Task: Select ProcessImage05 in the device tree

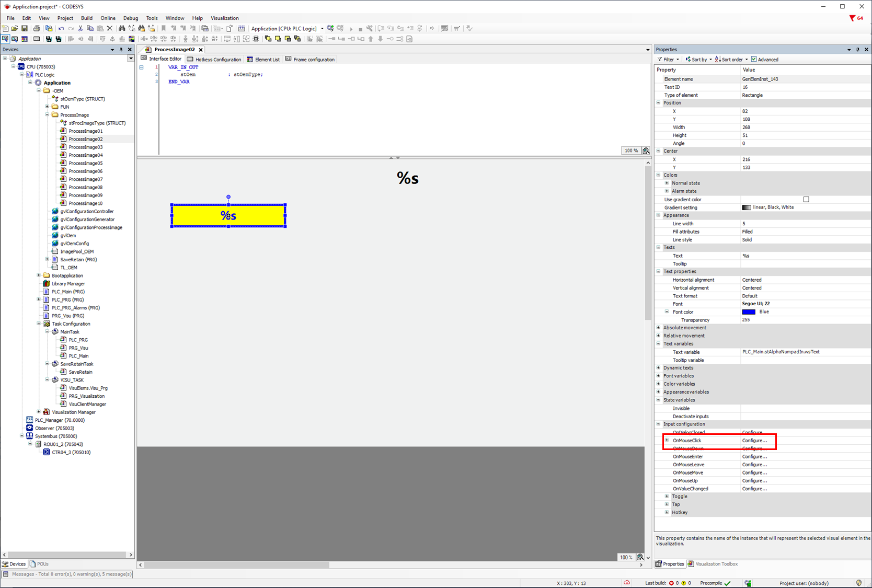Action: (x=85, y=163)
